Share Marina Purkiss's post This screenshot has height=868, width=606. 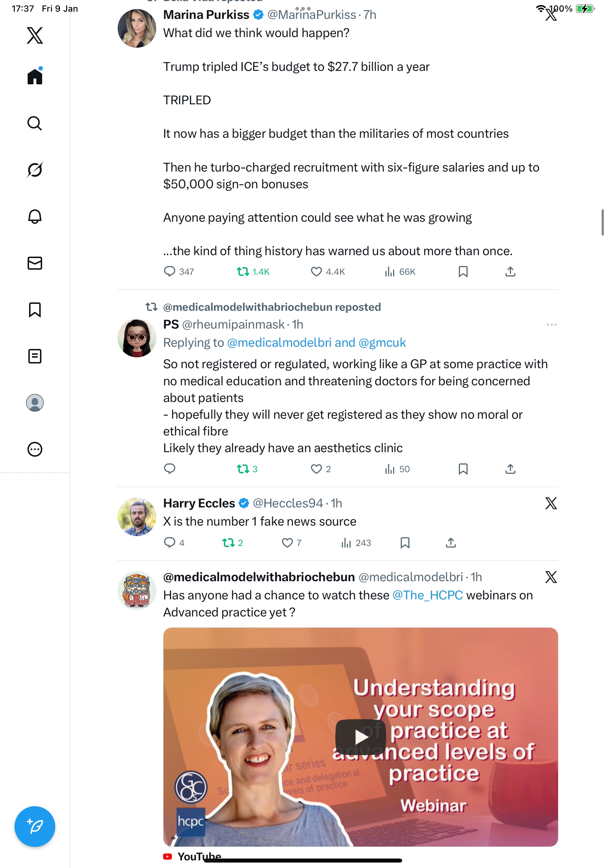click(510, 272)
